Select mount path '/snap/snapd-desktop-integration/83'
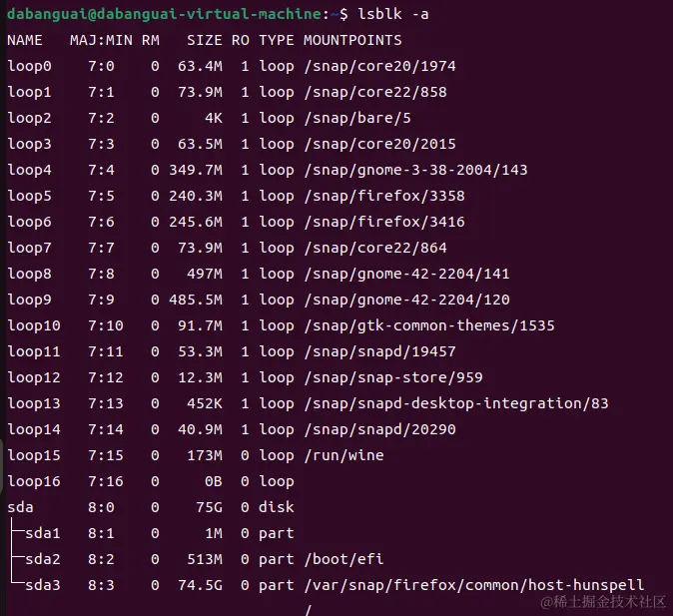Image resolution: width=673 pixels, height=616 pixels. tap(456, 404)
